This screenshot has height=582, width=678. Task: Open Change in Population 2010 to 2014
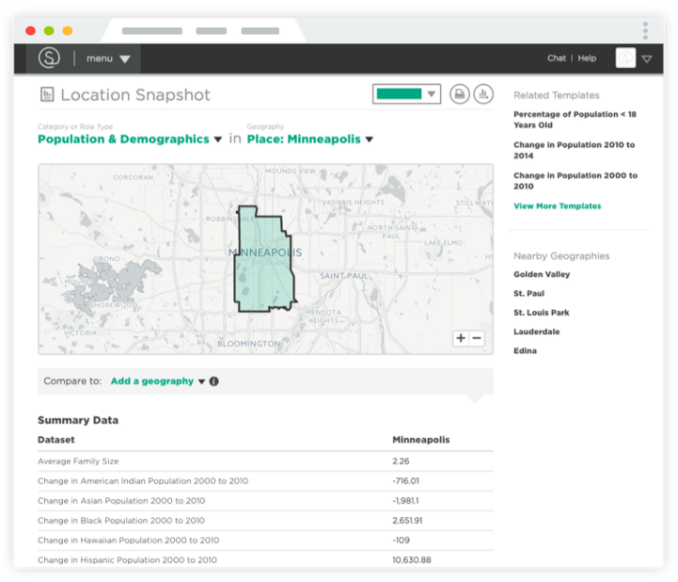[574, 150]
